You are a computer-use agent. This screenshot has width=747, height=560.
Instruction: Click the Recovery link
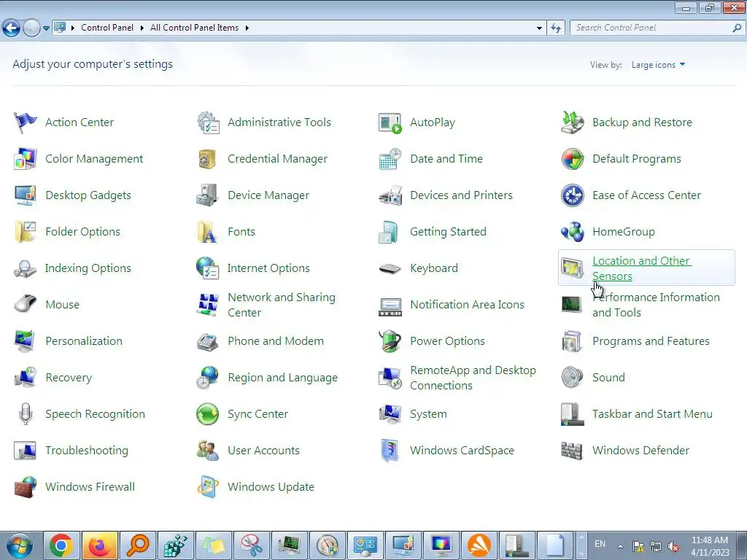coord(69,378)
